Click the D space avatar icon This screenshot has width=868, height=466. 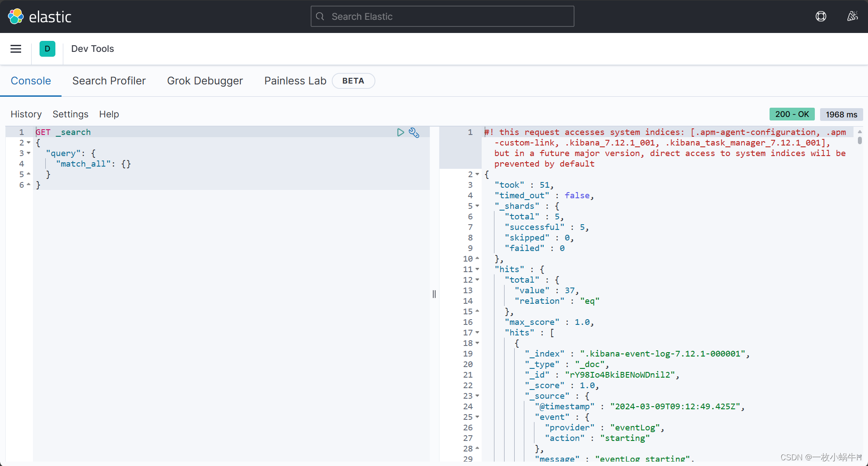[x=47, y=49]
